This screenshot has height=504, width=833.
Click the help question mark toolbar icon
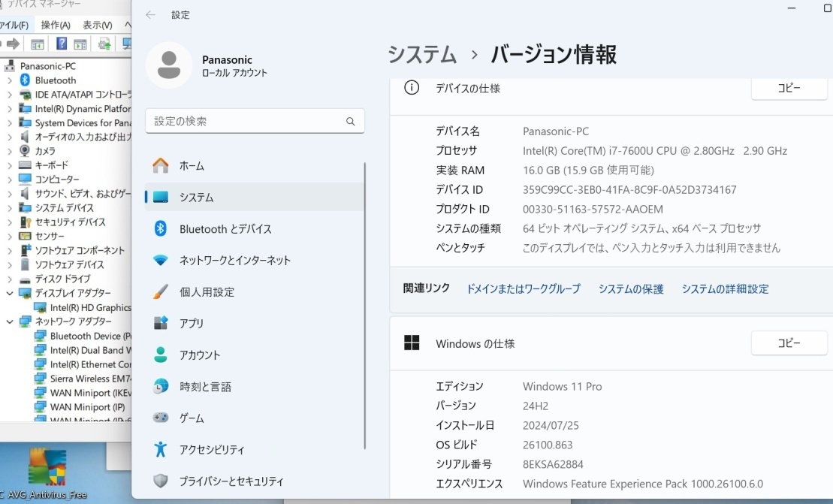click(62, 44)
